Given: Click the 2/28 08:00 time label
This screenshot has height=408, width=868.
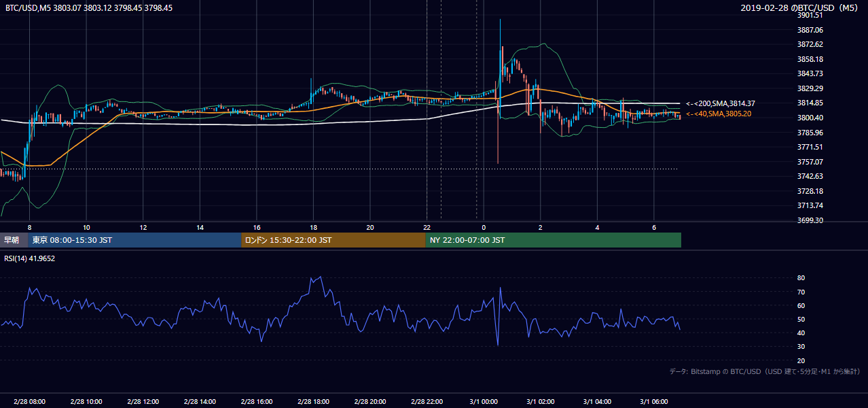Looking at the screenshot, I should [x=29, y=402].
